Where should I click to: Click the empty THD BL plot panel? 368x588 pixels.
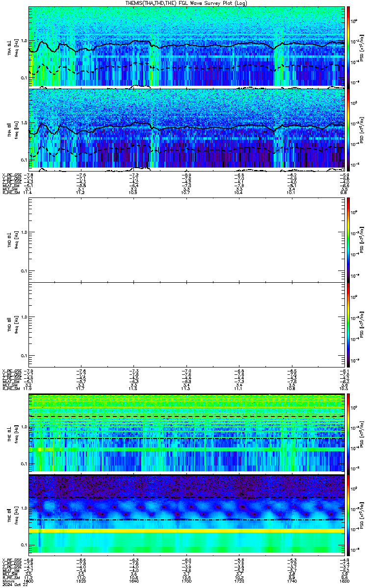tap(186, 240)
